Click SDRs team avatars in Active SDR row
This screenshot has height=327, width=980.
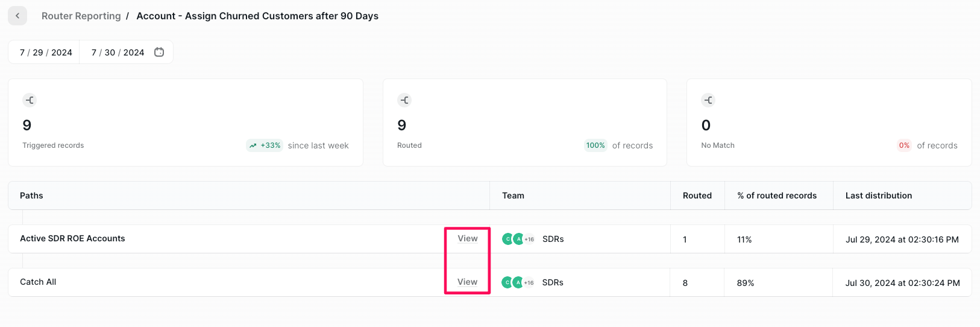518,239
